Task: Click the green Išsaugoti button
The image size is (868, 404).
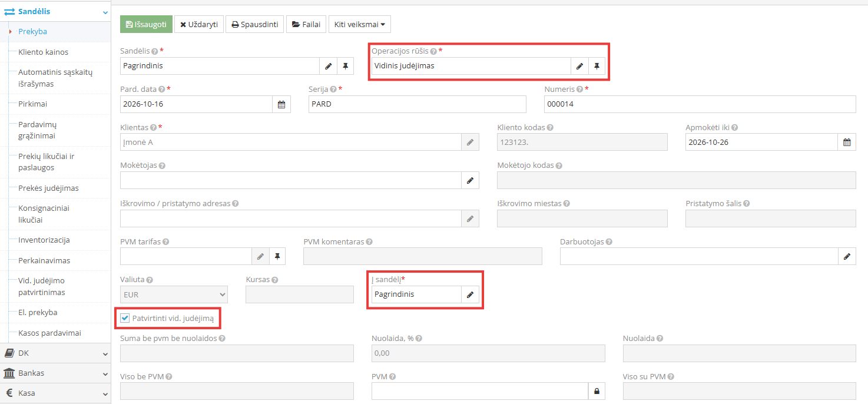Action: click(146, 25)
